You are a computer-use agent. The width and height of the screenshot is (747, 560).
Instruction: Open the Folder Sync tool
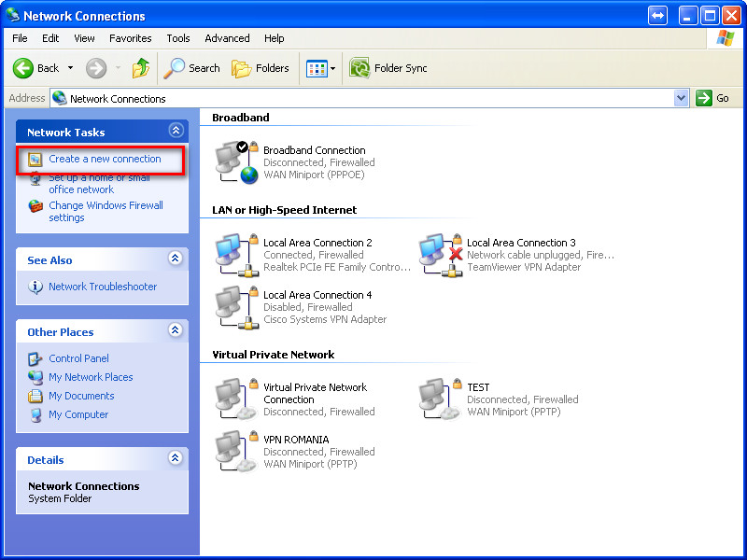pyautogui.click(x=388, y=68)
